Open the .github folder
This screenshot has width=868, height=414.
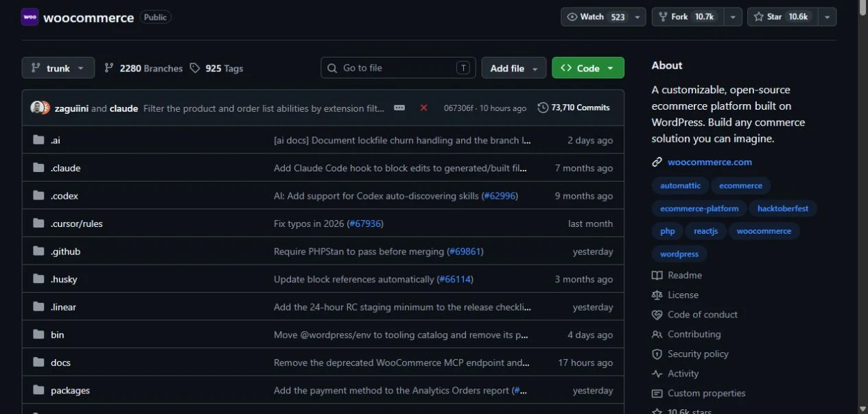tap(66, 252)
